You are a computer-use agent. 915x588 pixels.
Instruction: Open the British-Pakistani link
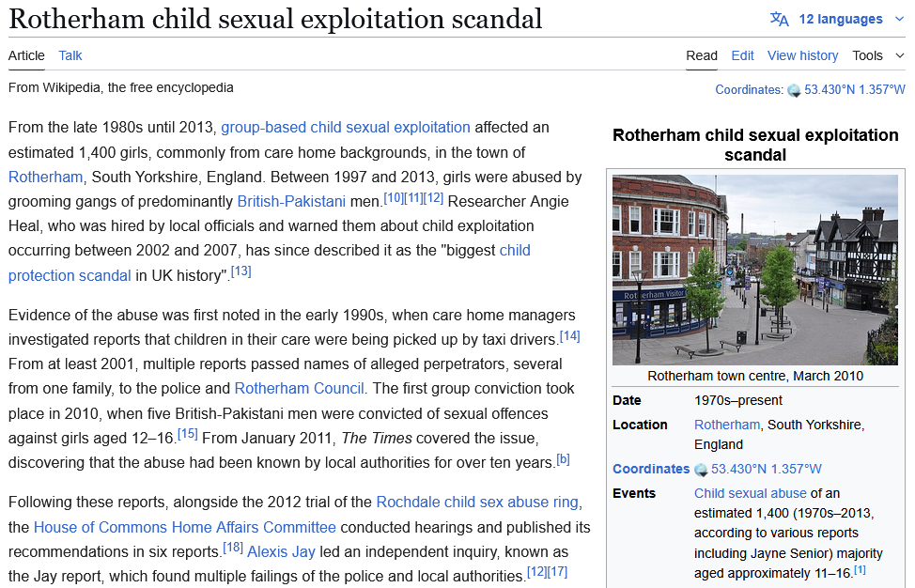[x=291, y=201]
